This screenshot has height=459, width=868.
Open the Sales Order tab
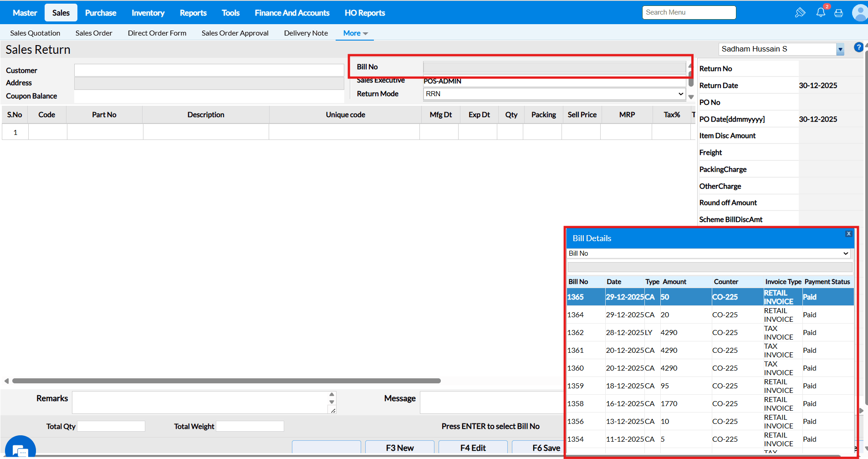coord(94,33)
